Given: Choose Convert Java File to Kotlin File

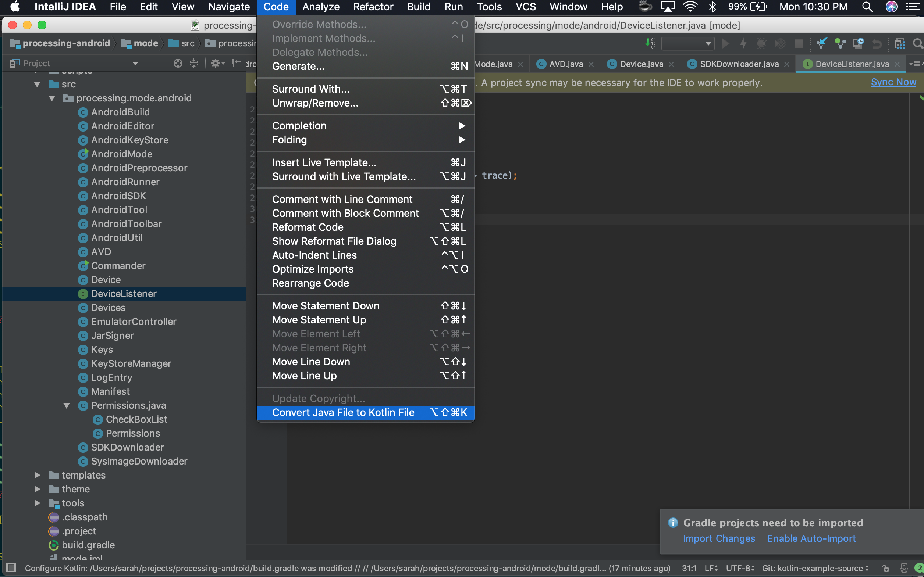Looking at the screenshot, I should (x=343, y=412).
